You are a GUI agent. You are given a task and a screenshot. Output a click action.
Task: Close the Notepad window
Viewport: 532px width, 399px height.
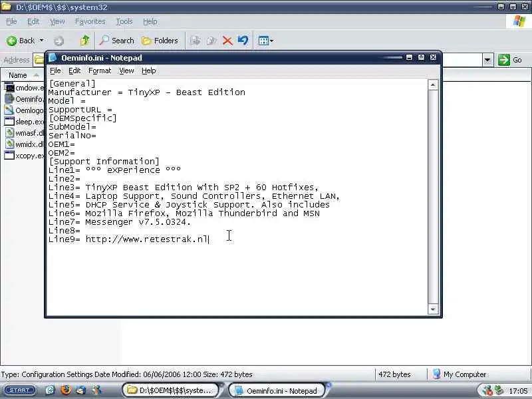pos(434,57)
